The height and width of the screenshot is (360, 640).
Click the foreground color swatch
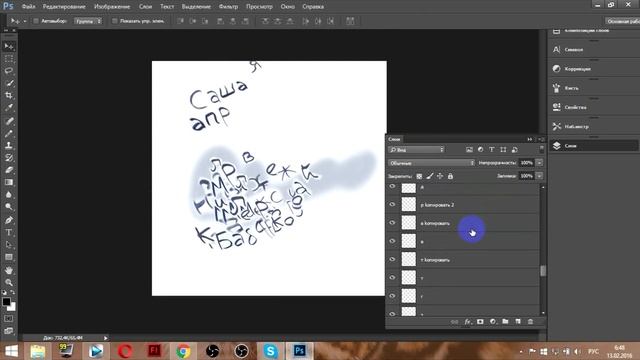click(6, 302)
